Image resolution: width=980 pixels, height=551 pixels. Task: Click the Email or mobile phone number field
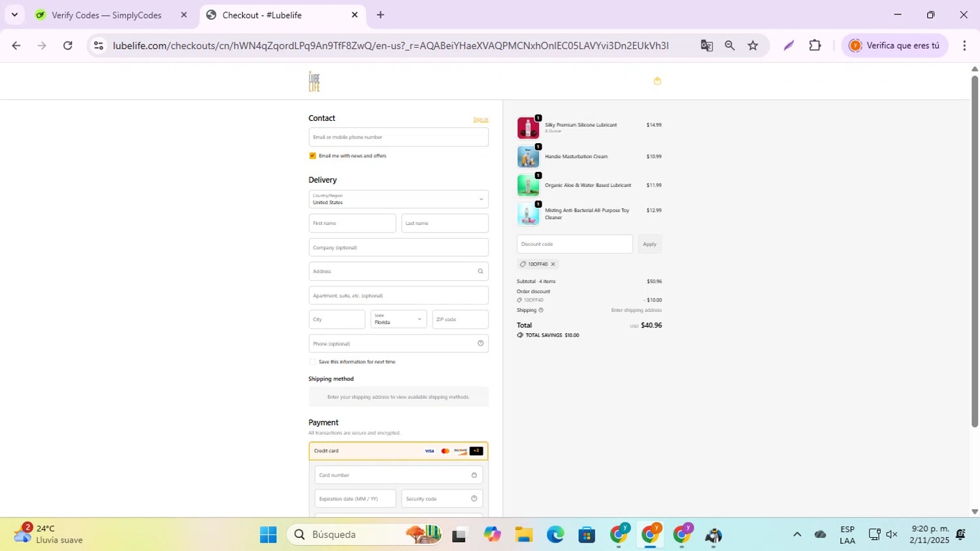coord(399,137)
